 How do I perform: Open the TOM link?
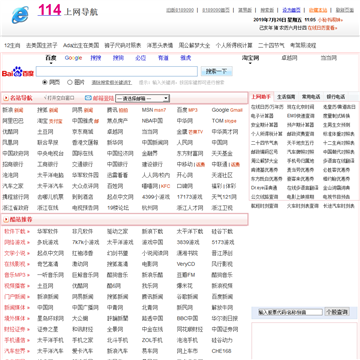click(x=217, y=121)
